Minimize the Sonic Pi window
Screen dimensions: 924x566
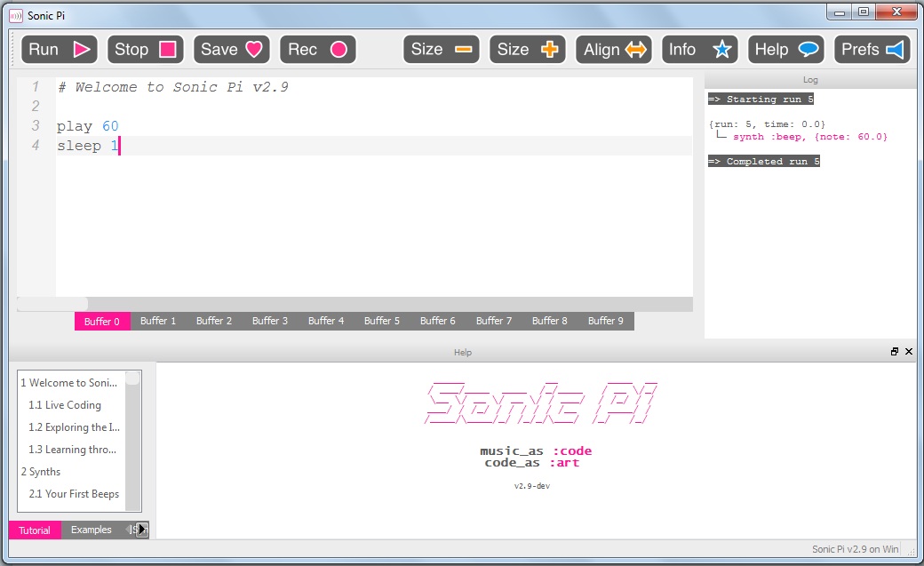pyautogui.click(x=840, y=12)
